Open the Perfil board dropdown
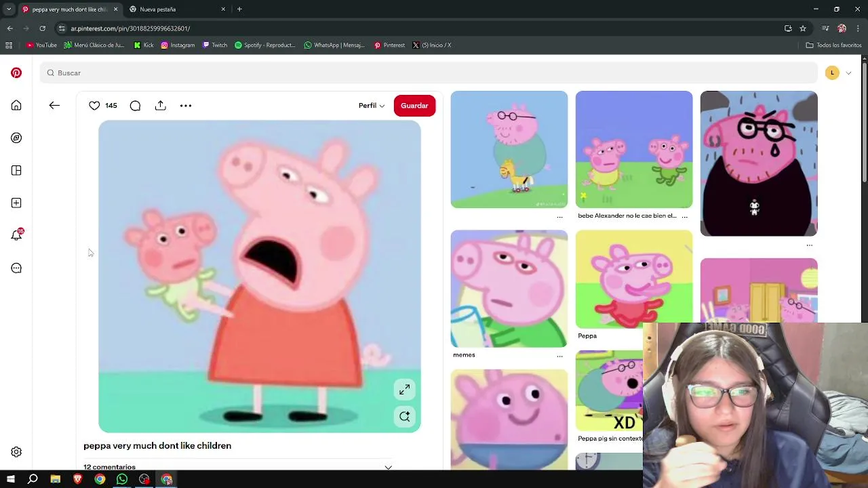The height and width of the screenshot is (488, 868). (x=372, y=106)
